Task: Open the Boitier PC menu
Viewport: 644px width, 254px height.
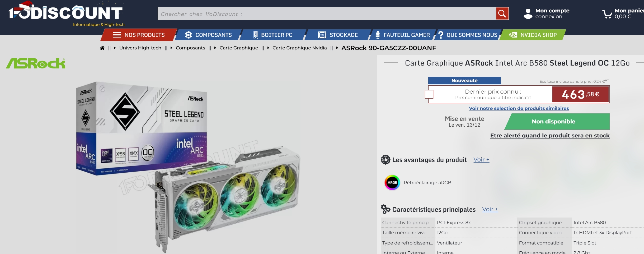Action: tap(273, 35)
